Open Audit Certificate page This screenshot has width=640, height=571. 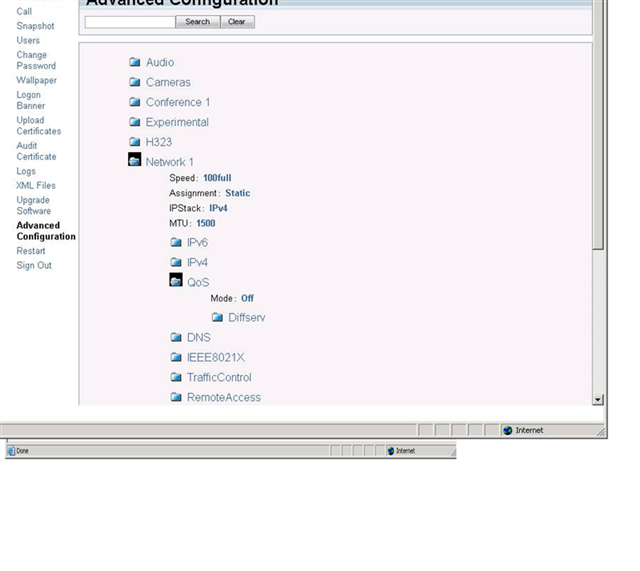[36, 151]
